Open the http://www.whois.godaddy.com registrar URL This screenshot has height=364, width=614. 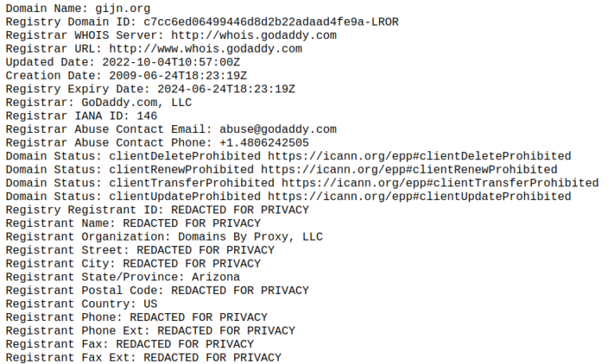(205, 49)
